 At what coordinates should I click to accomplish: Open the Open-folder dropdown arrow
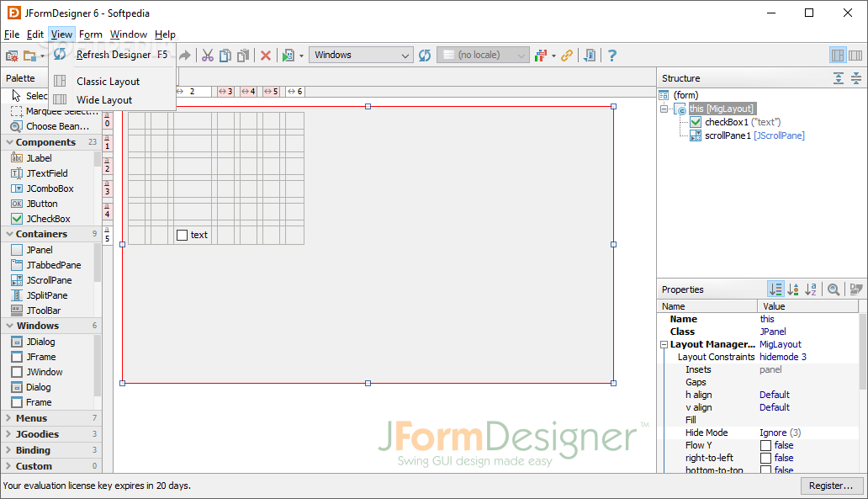tap(42, 56)
